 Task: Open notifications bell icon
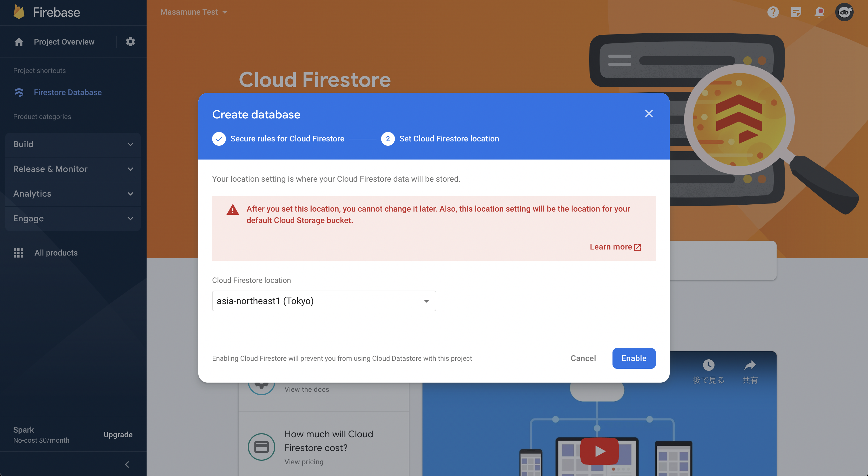(819, 12)
